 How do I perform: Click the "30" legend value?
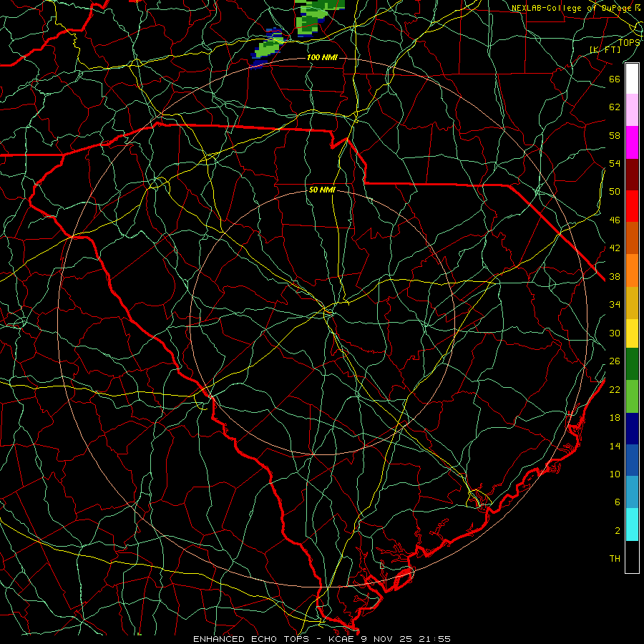coord(615,333)
